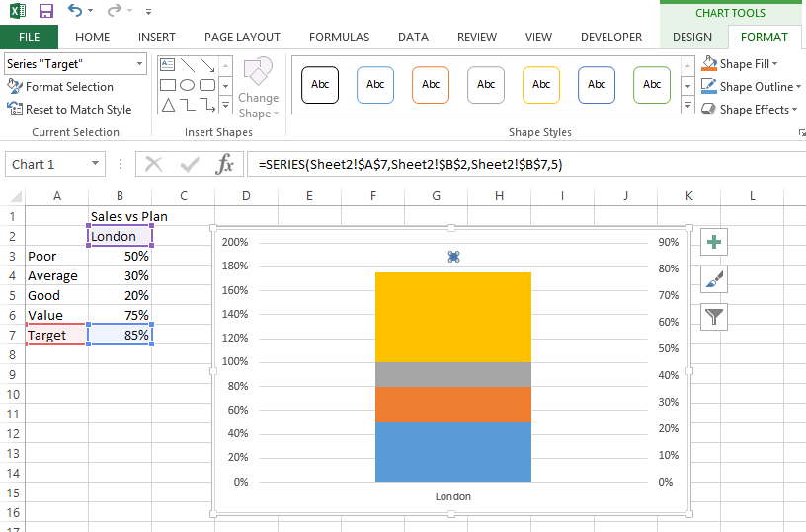806x532 pixels.
Task: Select the Elbow Connector shape
Action: coord(188,105)
